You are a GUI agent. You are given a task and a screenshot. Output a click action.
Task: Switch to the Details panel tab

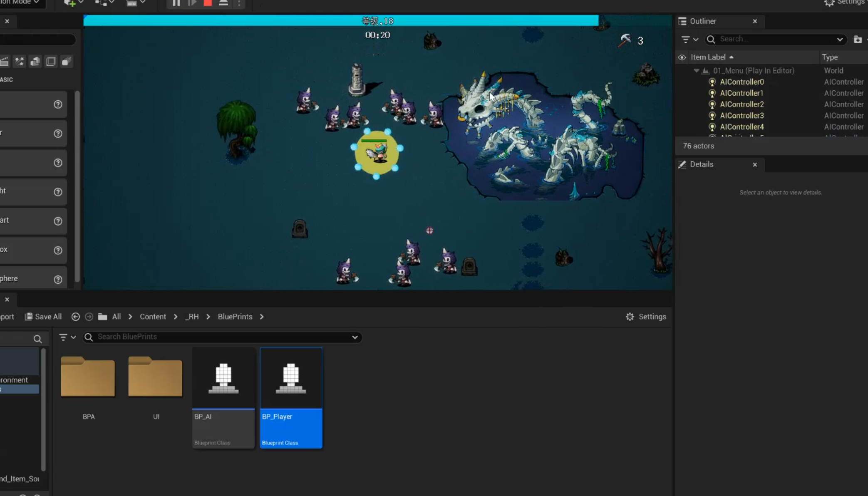(701, 164)
